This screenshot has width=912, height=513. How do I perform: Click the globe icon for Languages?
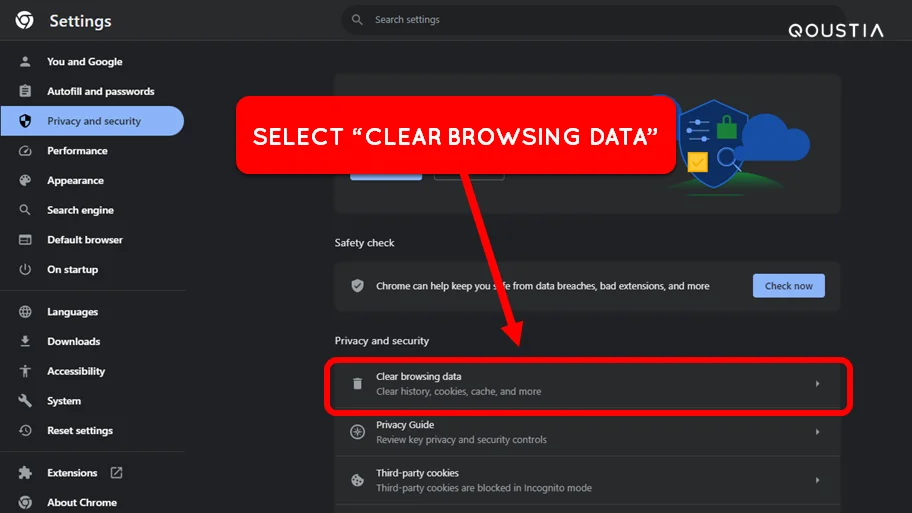click(25, 312)
